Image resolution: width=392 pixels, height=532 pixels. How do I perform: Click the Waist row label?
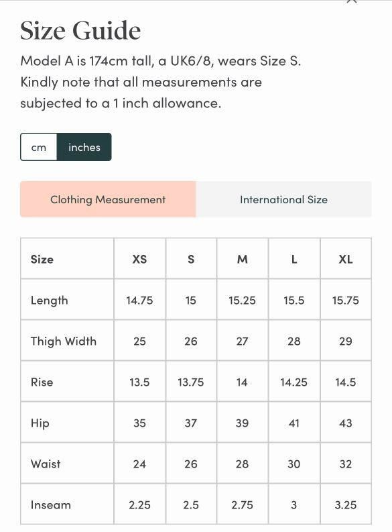coord(46,464)
